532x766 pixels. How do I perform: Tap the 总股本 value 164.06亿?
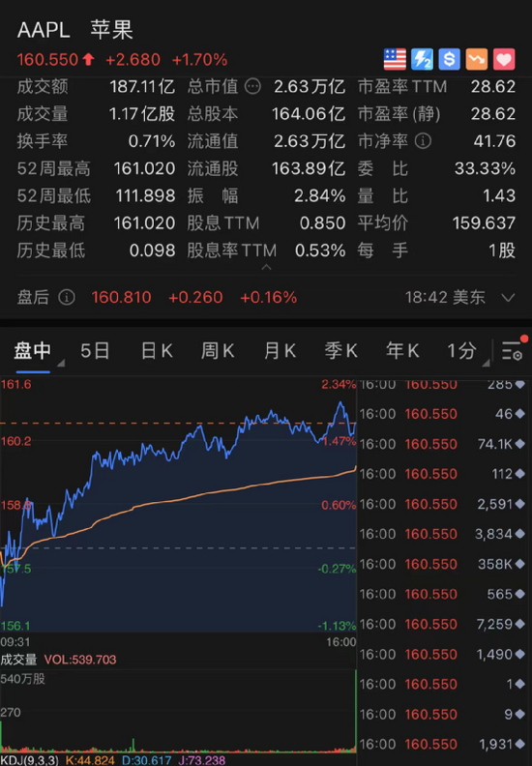[309, 114]
